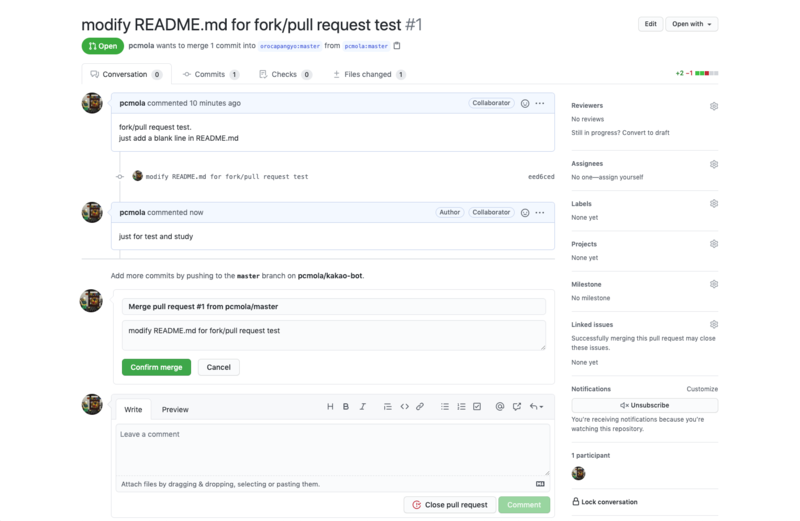This screenshot has height=521, width=800.
Task: Click pcmola username in 'commented now' header
Action: point(132,213)
